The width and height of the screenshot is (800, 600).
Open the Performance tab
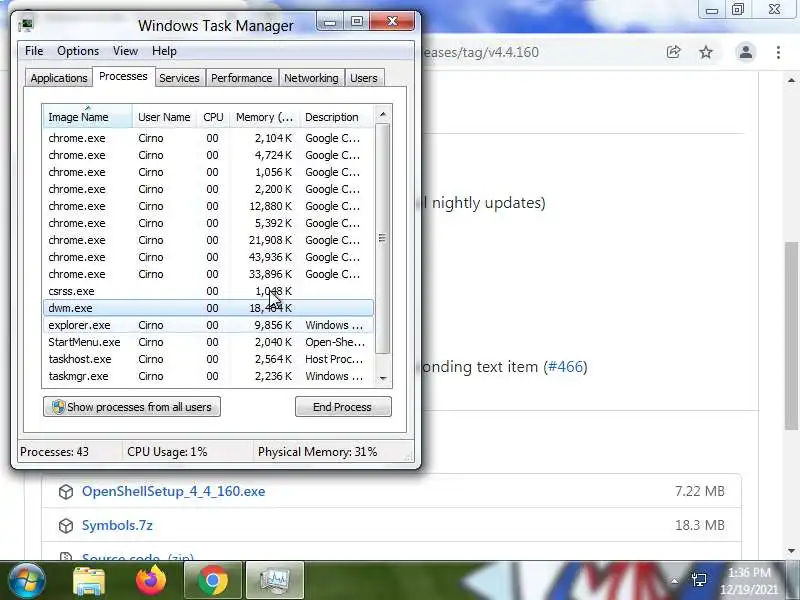[x=242, y=78]
